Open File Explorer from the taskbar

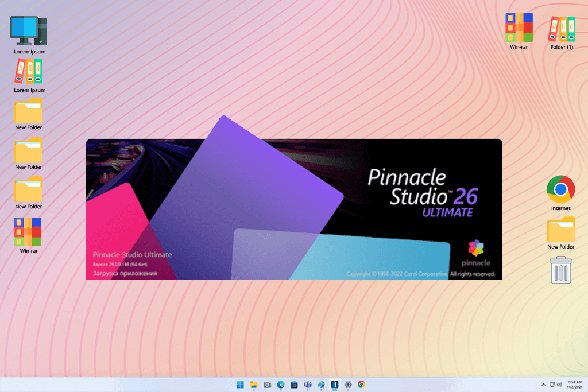point(254,385)
